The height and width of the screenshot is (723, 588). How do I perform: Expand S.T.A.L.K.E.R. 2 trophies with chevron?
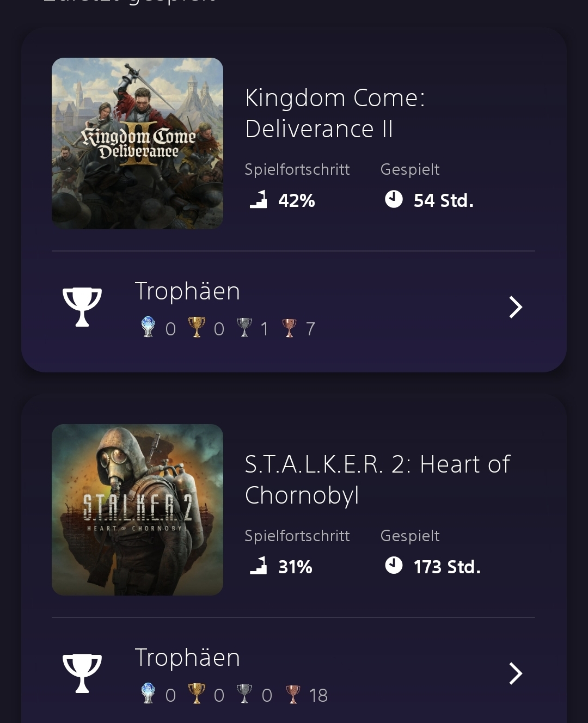tap(515, 673)
